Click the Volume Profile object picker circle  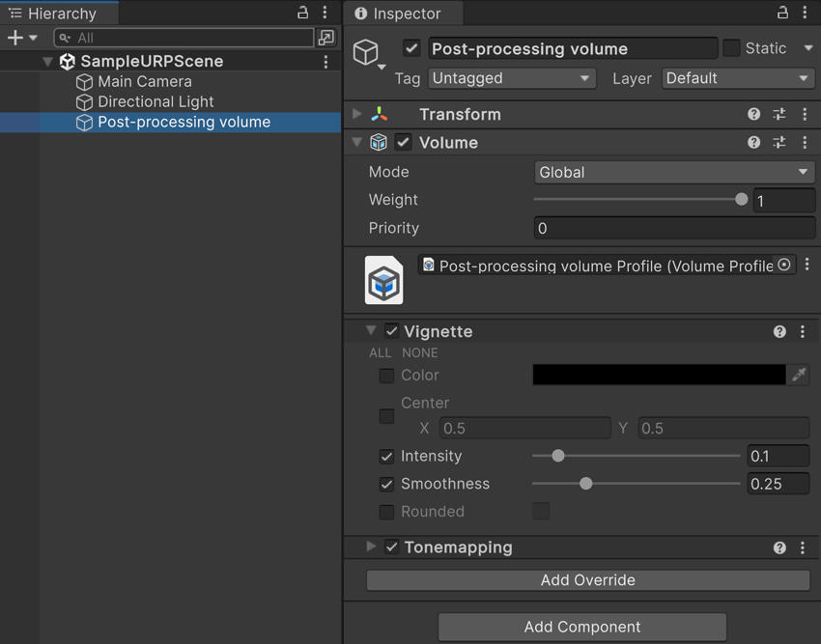tap(783, 265)
